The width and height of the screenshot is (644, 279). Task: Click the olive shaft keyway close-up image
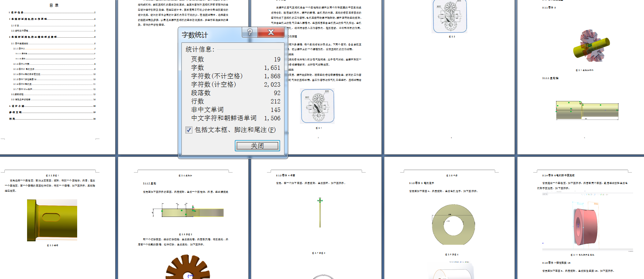52,220
